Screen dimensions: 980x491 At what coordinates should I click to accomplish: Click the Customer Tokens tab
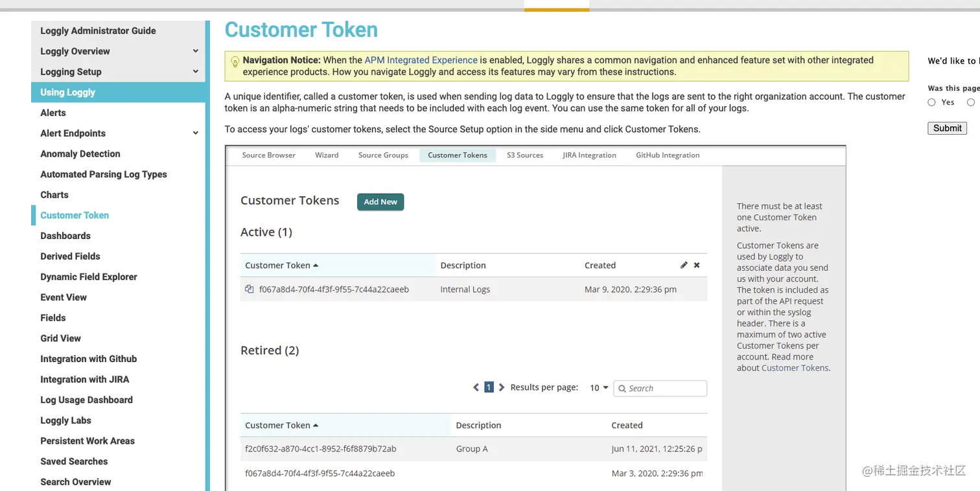point(458,155)
